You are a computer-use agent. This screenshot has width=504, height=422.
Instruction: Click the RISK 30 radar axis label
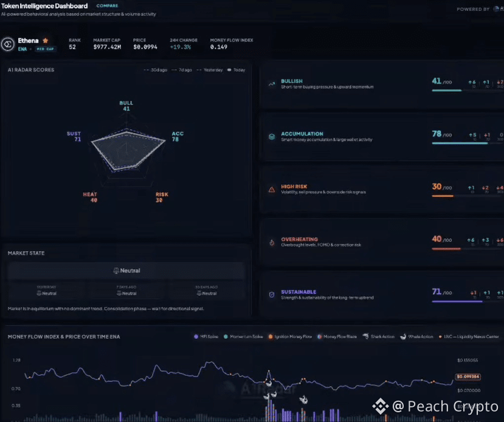pyautogui.click(x=162, y=197)
